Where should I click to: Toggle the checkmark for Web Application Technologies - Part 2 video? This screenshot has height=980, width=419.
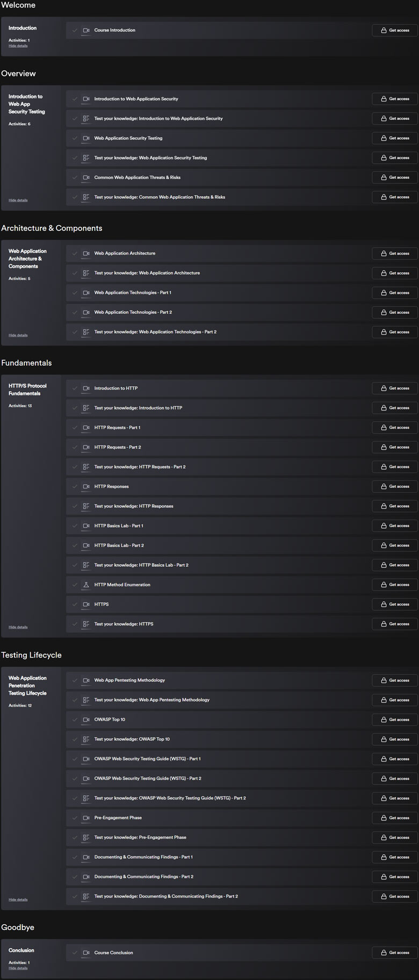tap(75, 312)
